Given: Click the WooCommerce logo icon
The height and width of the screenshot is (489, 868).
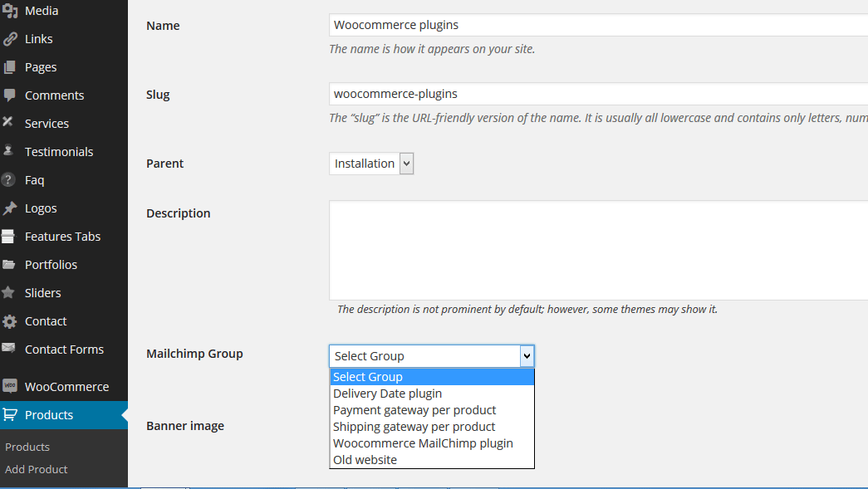Looking at the screenshot, I should pyautogui.click(x=10, y=386).
